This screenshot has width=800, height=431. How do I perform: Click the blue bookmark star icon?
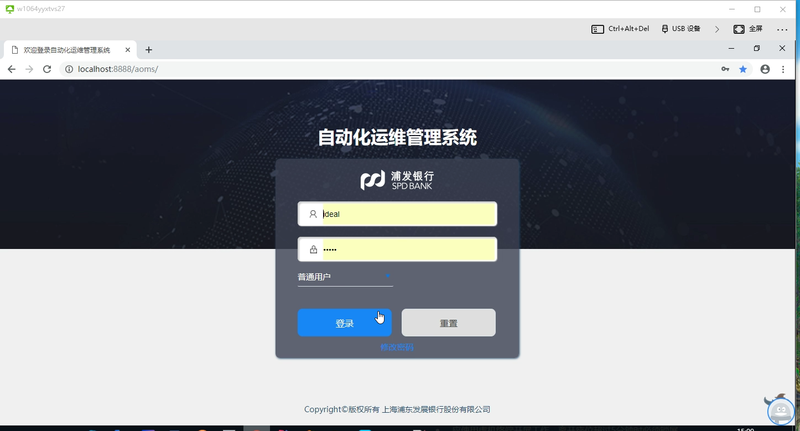(743, 69)
